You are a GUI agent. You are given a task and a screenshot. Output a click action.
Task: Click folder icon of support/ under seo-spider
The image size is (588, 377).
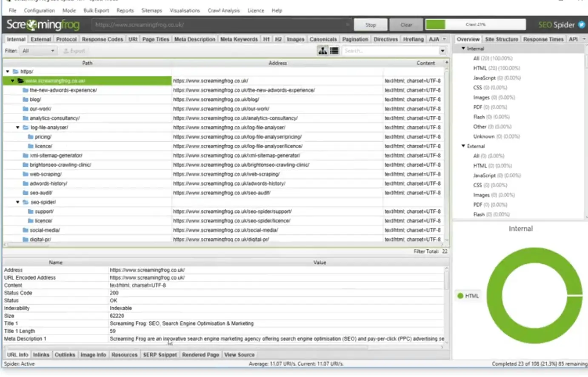pos(31,211)
